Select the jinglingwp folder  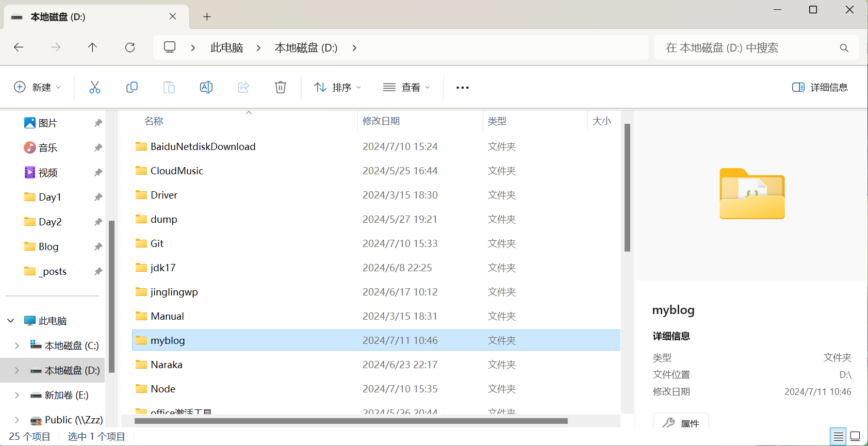[376, 292]
